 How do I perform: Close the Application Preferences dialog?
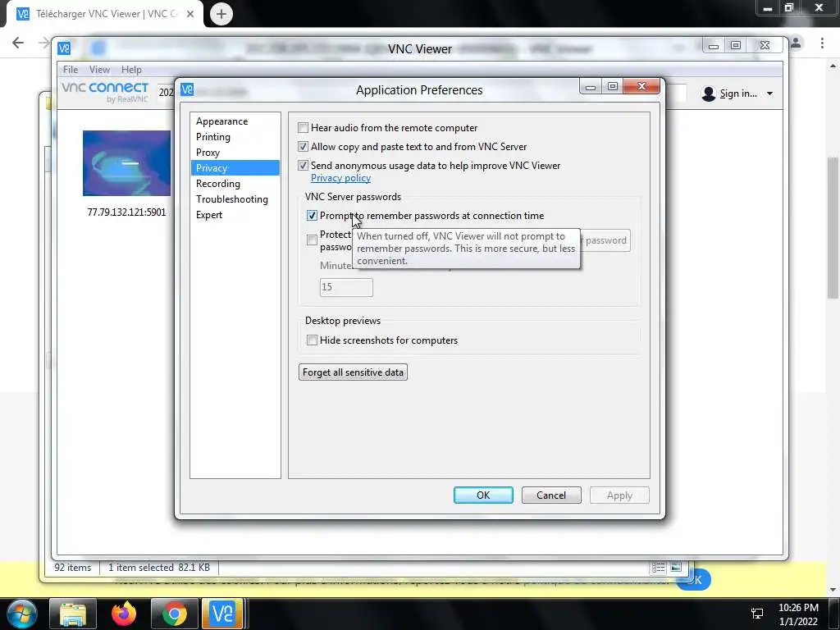[641, 86]
